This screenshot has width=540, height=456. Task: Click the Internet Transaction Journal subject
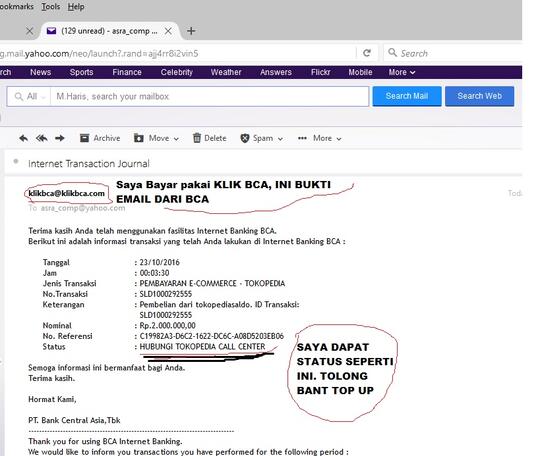click(x=89, y=164)
